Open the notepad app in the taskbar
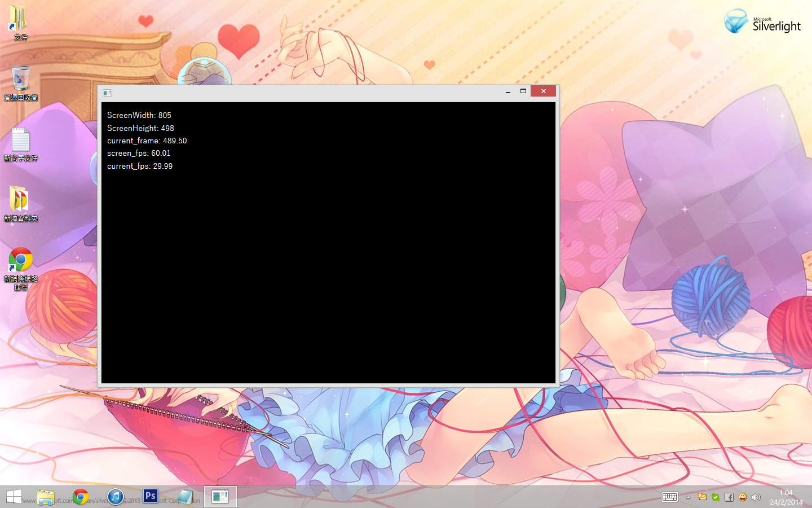 185,497
